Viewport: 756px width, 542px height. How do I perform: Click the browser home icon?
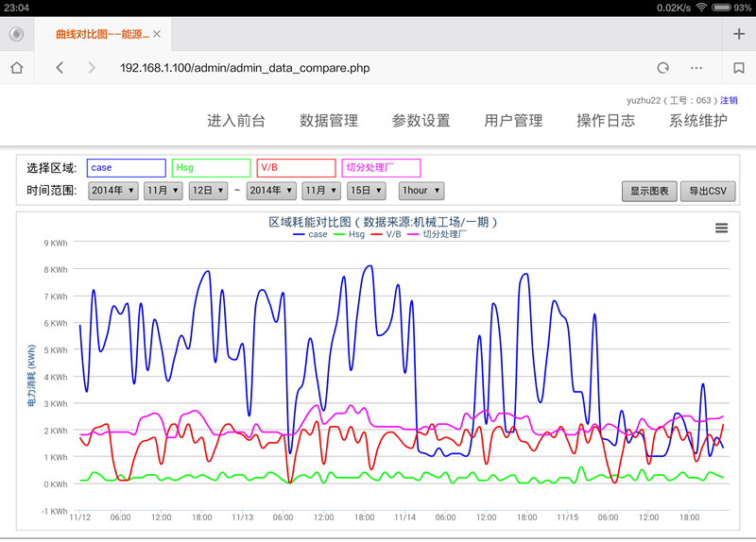tap(16, 68)
